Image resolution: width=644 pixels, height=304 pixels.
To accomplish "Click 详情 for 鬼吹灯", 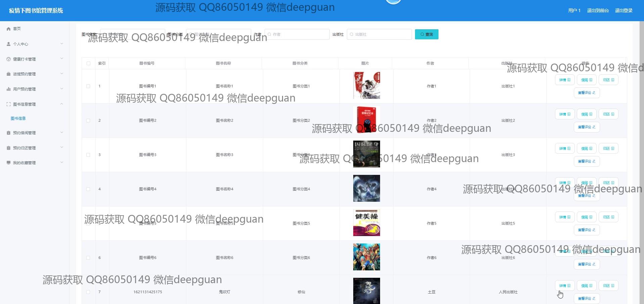I will click(x=565, y=286).
